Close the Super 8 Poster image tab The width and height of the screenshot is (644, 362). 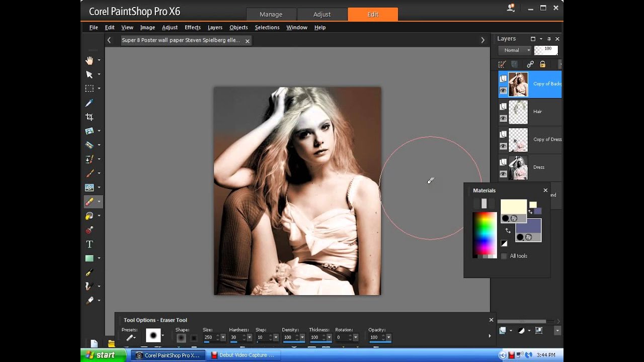tap(248, 41)
